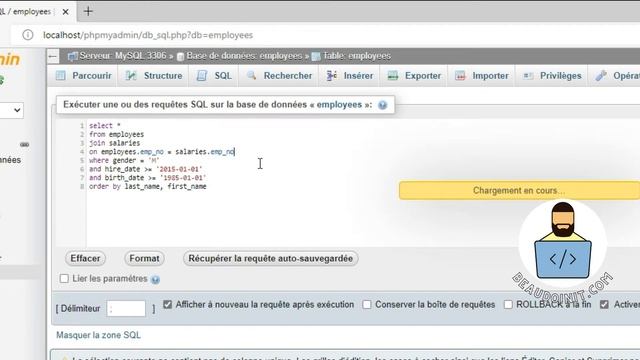Click the Rechercher magnifier icon
Image resolution: width=640 pixels, height=360 pixels.
point(251,75)
